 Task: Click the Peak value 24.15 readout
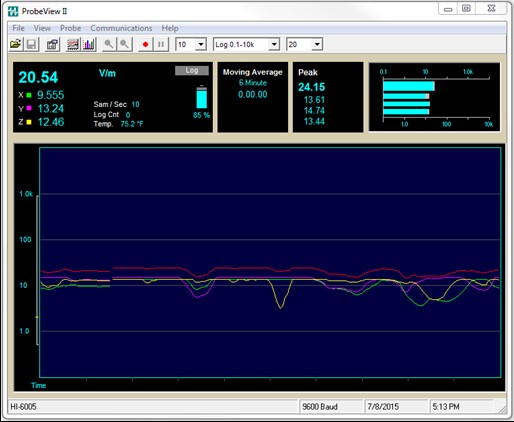click(311, 87)
